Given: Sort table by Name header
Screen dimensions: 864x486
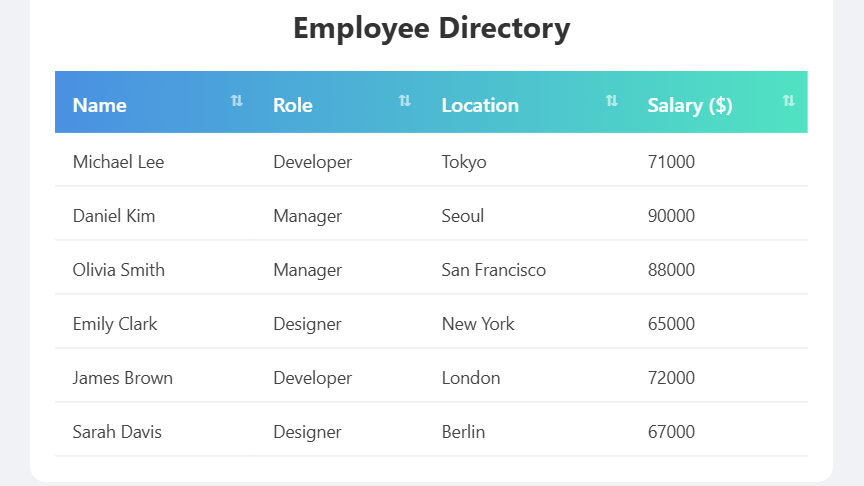Looking at the screenshot, I should [x=100, y=105].
